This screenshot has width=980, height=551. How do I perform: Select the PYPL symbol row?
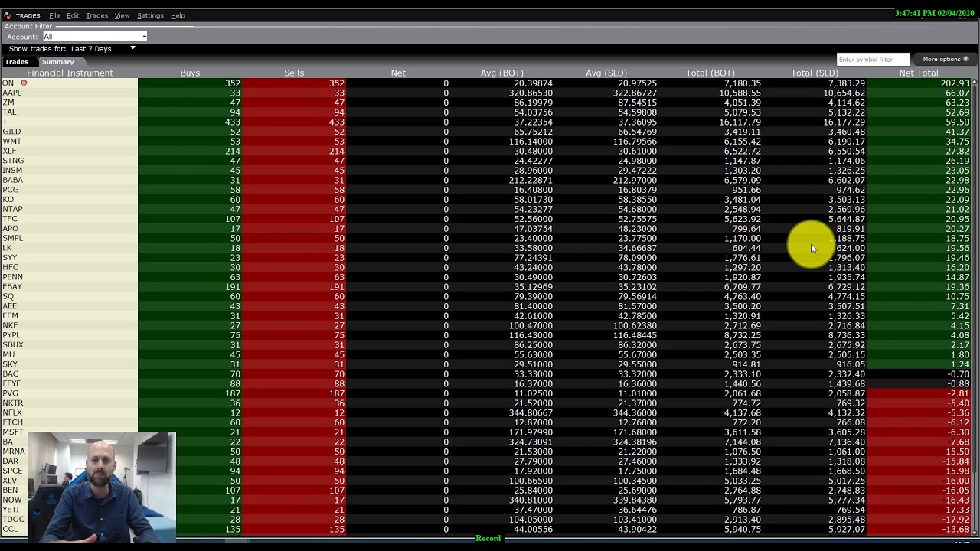(x=11, y=335)
